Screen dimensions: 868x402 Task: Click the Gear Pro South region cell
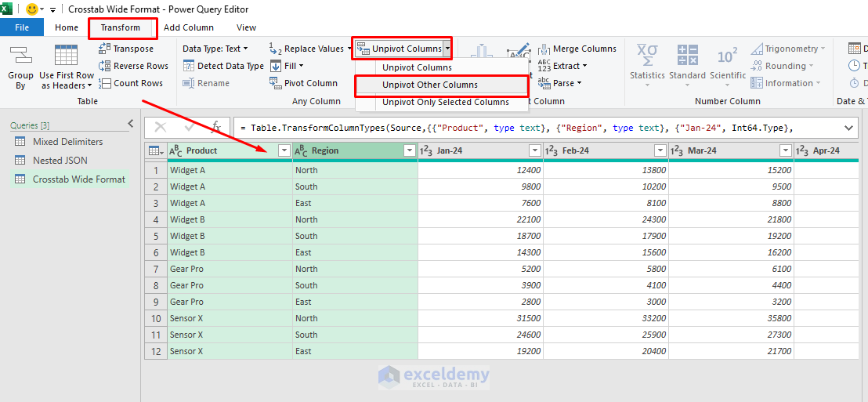click(356, 286)
